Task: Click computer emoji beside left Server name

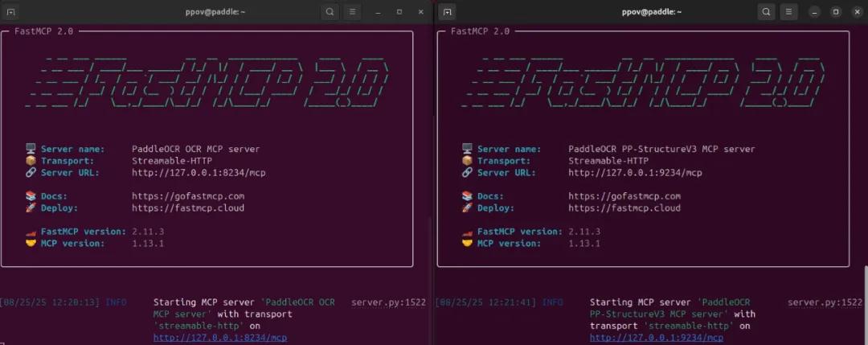Action: tap(31, 149)
